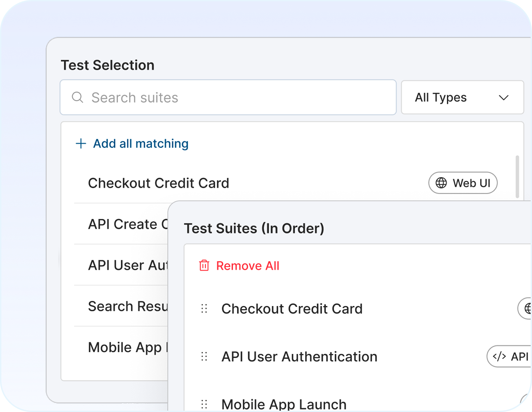532x412 pixels.
Task: Click Checkout Credit Card in Test Suites order
Action: [x=292, y=309]
